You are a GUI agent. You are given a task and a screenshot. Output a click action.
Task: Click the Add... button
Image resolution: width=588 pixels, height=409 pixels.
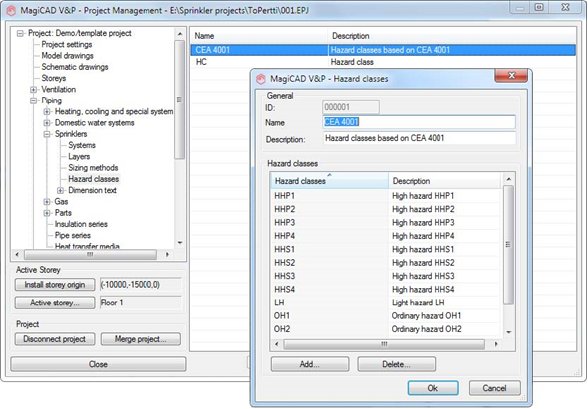(x=310, y=364)
